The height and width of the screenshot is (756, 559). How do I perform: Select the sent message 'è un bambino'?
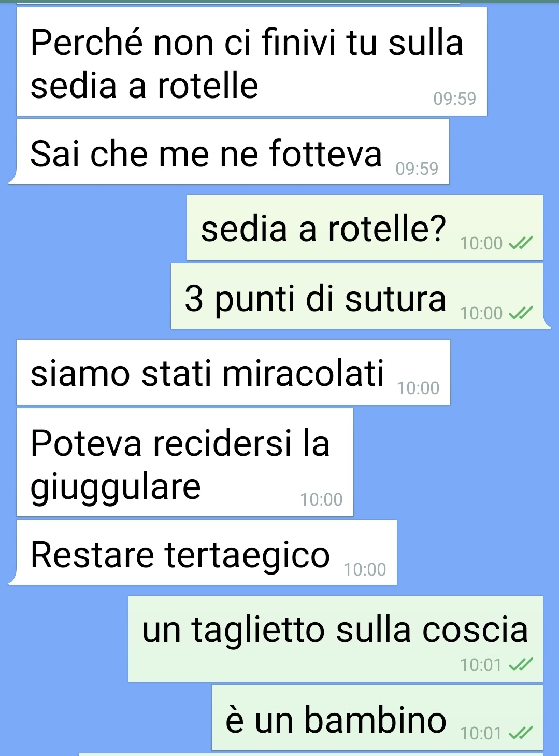[377, 718]
